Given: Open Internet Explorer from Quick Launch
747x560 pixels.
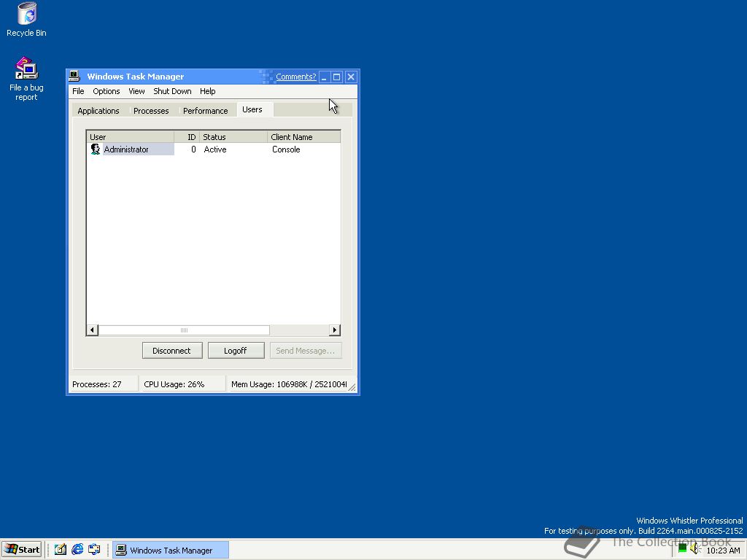Looking at the screenshot, I should click(x=77, y=550).
